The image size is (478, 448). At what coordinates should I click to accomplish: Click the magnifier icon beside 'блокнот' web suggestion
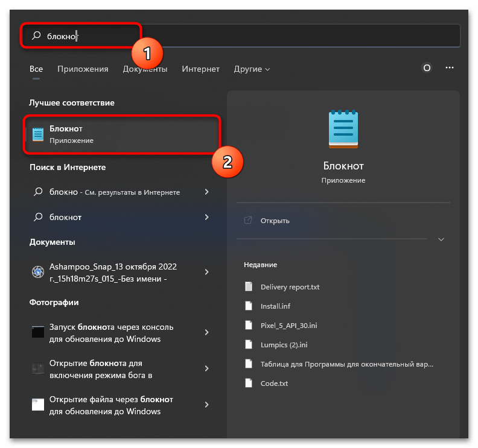coord(38,217)
